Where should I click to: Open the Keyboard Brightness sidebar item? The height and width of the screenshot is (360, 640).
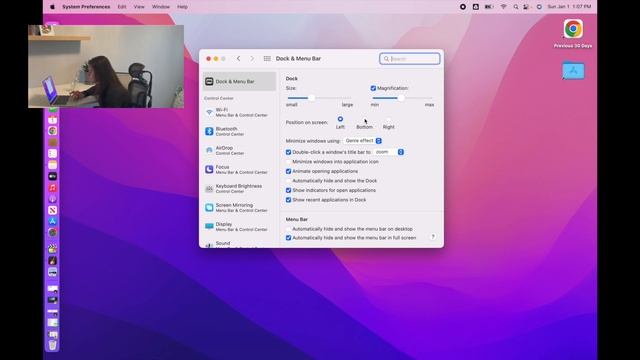tap(239, 188)
